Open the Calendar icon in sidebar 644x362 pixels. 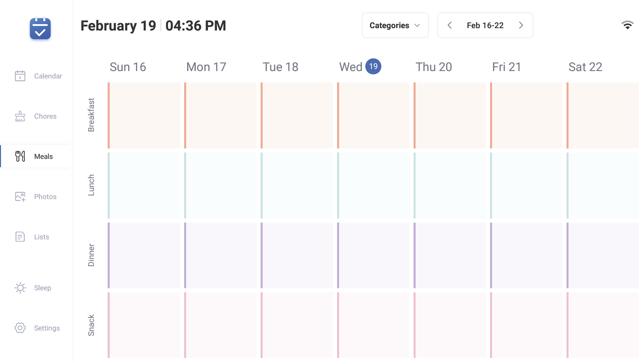(20, 76)
